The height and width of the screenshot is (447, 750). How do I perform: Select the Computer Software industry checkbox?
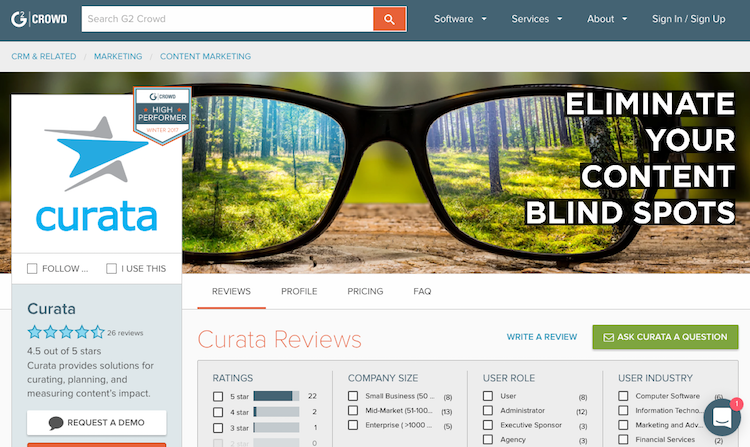[x=623, y=396]
